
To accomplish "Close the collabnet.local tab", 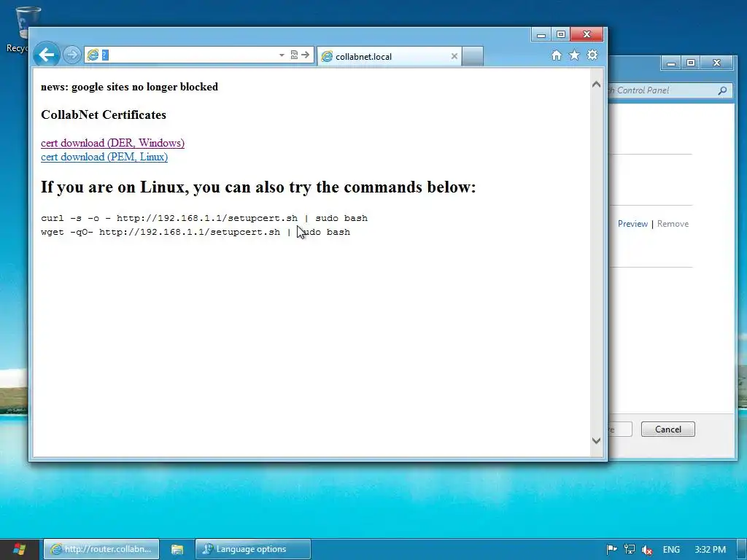I will click(454, 56).
